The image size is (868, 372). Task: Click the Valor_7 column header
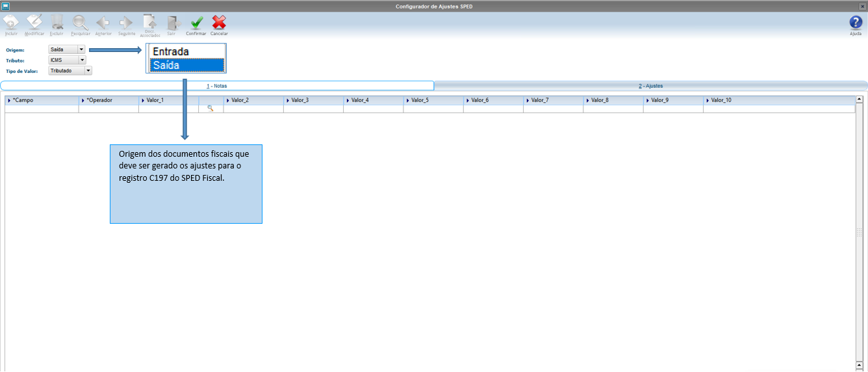coord(553,100)
